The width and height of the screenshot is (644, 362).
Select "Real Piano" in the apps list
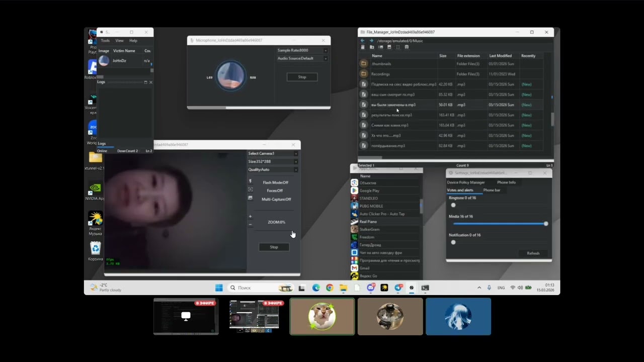pyautogui.click(x=368, y=222)
